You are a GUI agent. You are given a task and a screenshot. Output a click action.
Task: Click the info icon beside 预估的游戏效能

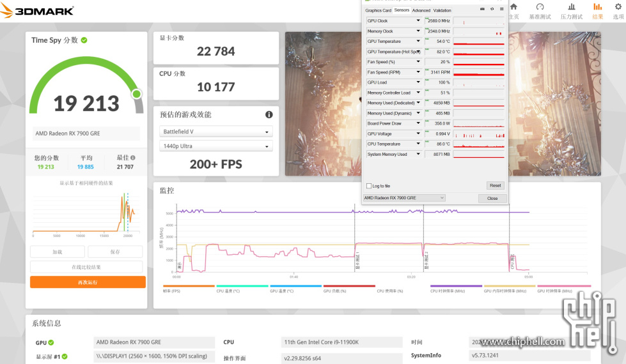point(269,114)
